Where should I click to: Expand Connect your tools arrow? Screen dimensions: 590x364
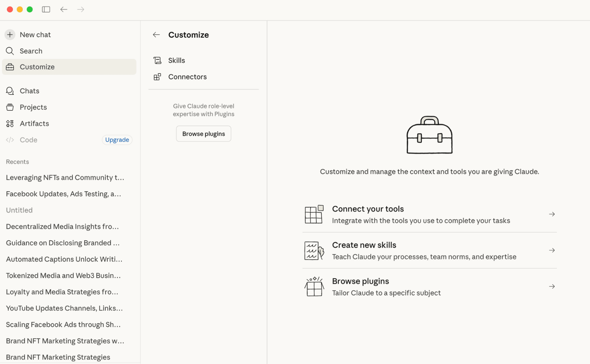pos(552,214)
